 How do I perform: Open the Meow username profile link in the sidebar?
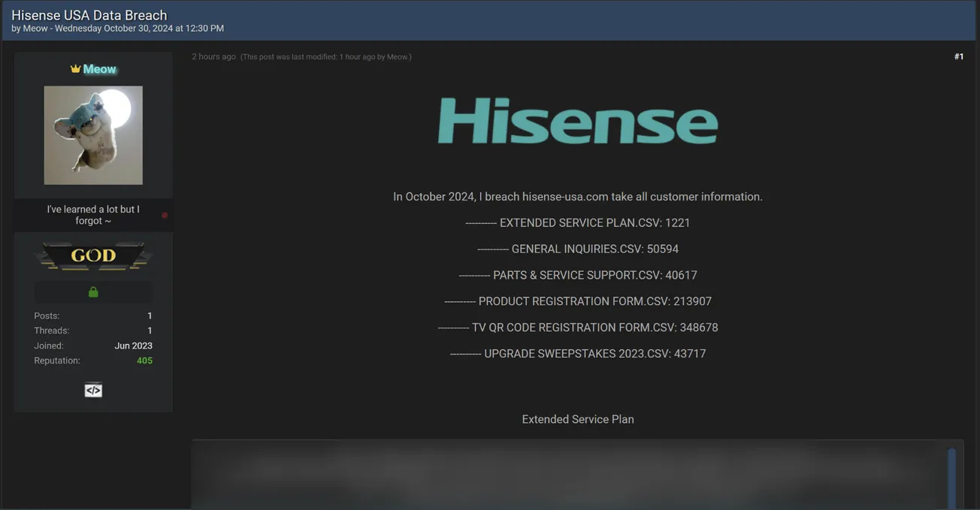pyautogui.click(x=100, y=69)
